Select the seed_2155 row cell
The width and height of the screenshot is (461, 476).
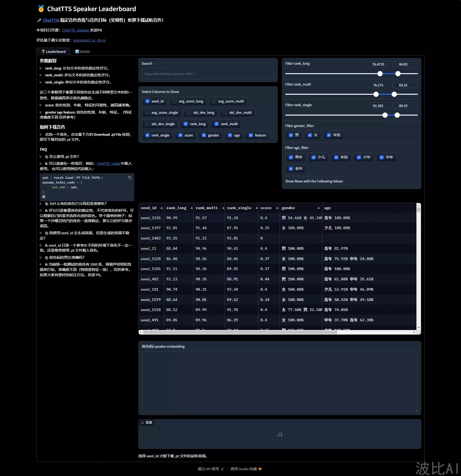point(151,218)
